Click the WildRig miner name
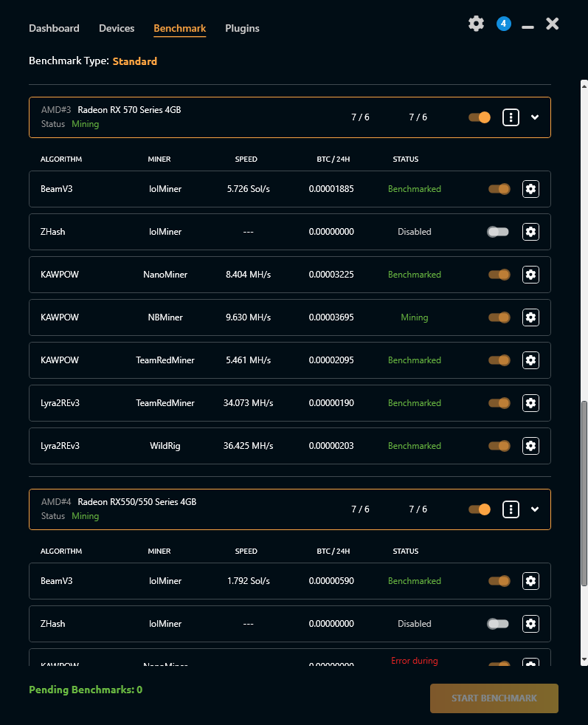The height and width of the screenshot is (725, 588). click(165, 446)
